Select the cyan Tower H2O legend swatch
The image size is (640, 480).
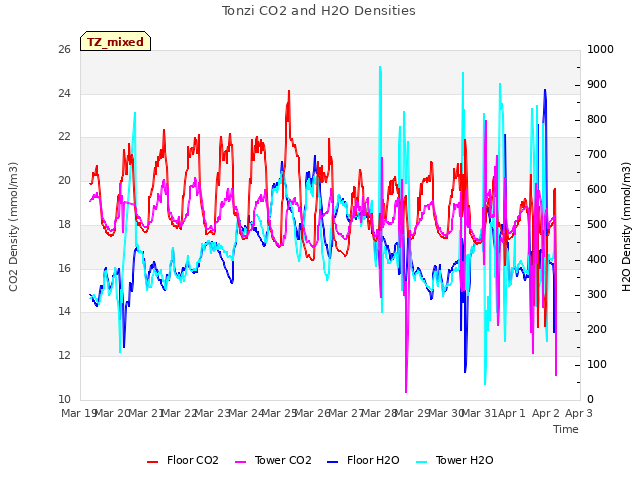tap(422, 462)
